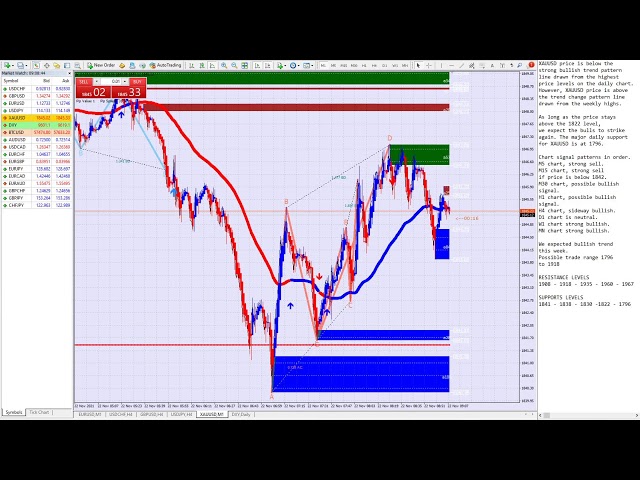
Task: Switch to the DXY,Daily chart tab
Action: (241, 412)
